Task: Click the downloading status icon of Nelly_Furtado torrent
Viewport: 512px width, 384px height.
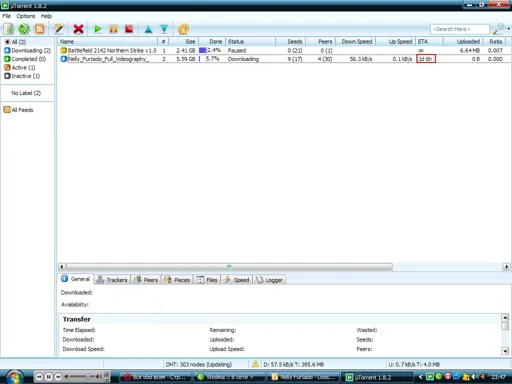Action: point(63,59)
